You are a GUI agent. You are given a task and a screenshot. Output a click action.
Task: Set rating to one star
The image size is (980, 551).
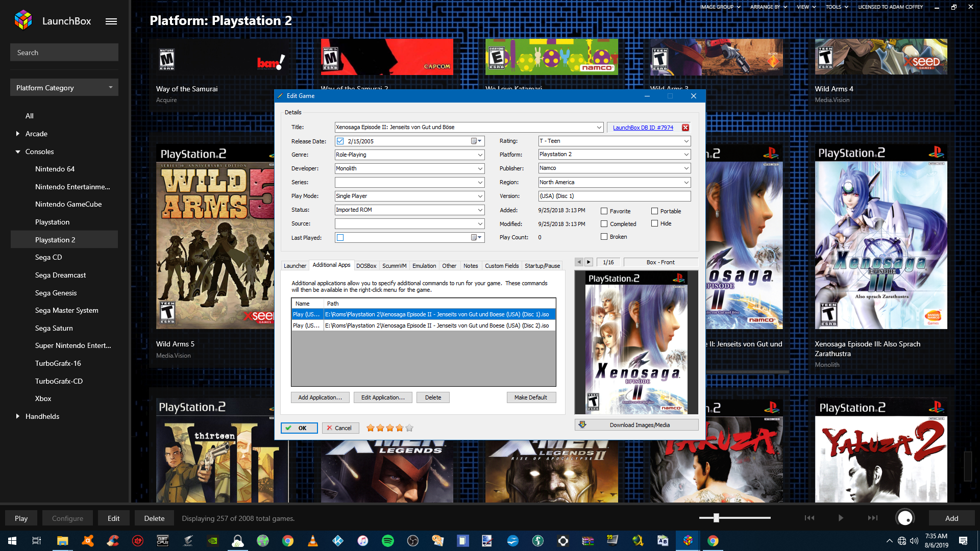point(371,428)
